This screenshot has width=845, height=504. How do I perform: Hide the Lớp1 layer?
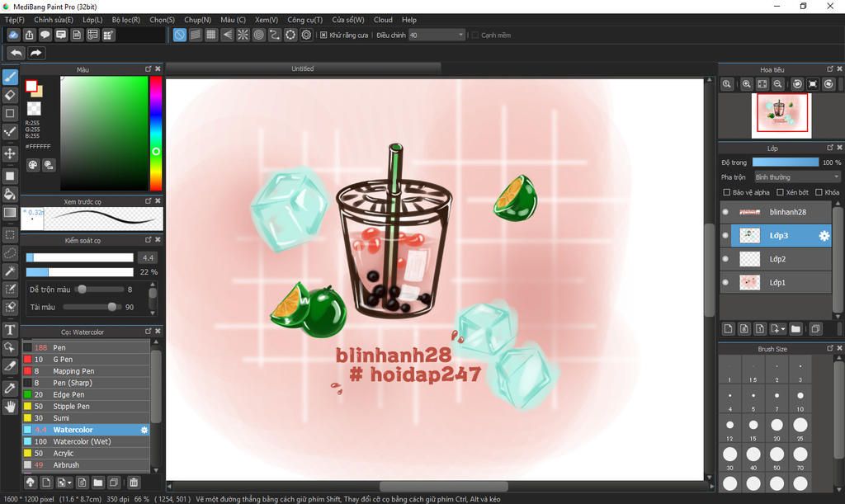pyautogui.click(x=725, y=282)
